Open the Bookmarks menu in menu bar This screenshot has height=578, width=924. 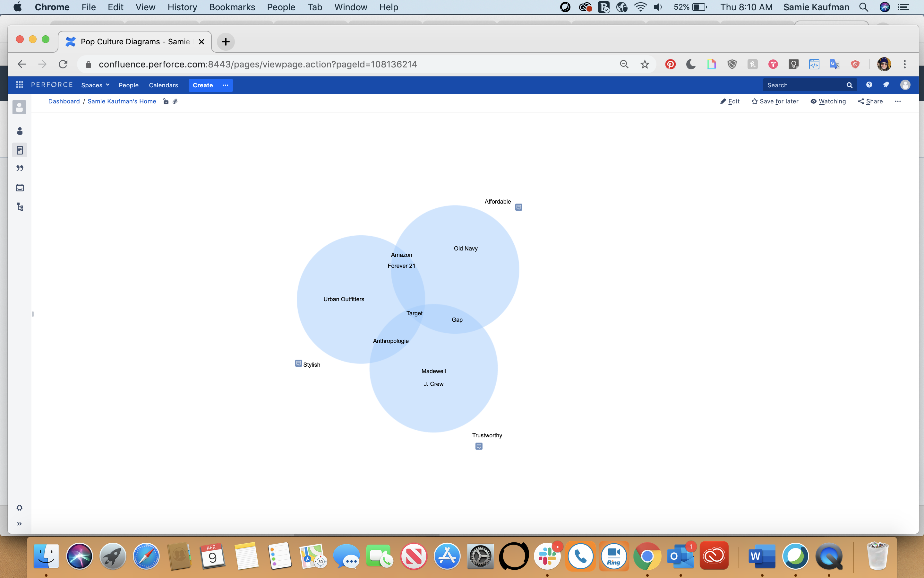click(x=232, y=7)
